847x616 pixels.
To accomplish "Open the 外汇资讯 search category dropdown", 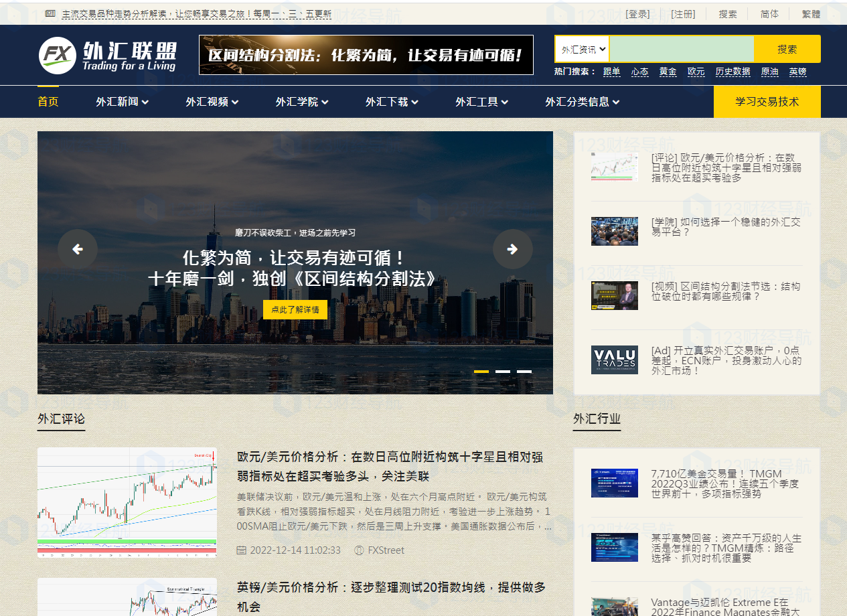I will pyautogui.click(x=583, y=49).
